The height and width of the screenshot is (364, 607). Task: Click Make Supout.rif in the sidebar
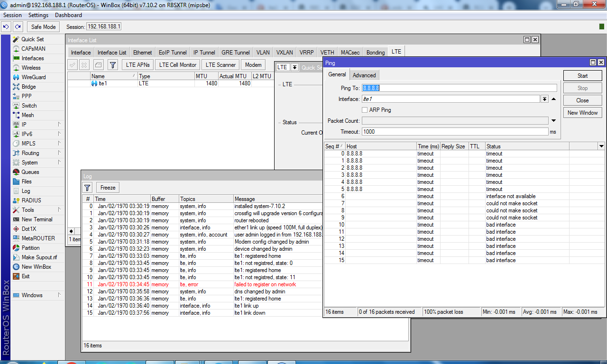click(x=39, y=257)
